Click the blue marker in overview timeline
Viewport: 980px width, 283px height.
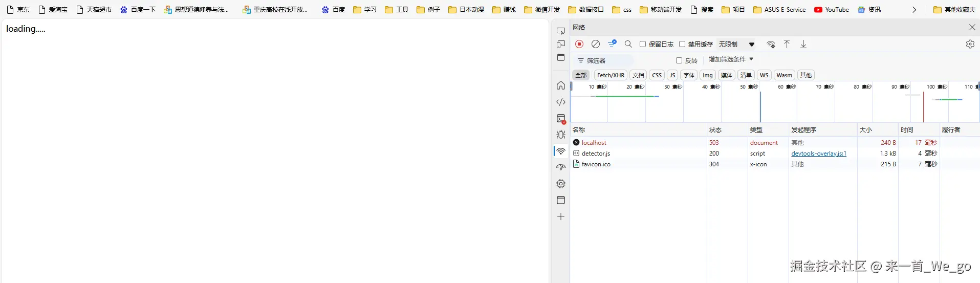click(x=760, y=107)
